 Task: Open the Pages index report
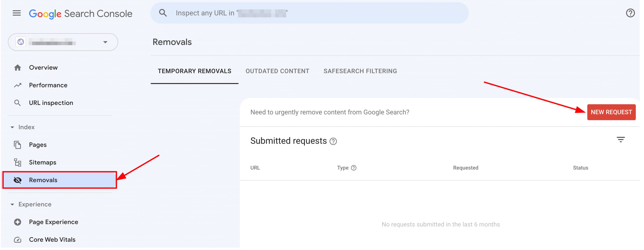tap(38, 145)
